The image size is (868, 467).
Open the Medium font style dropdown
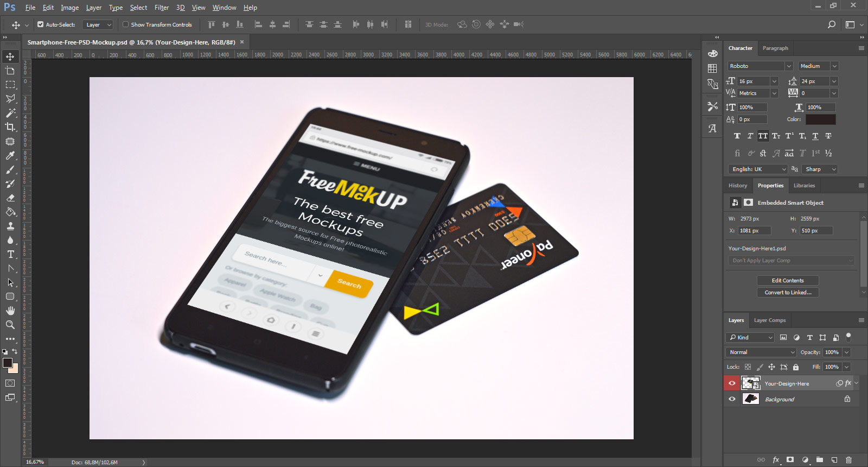[x=818, y=66]
